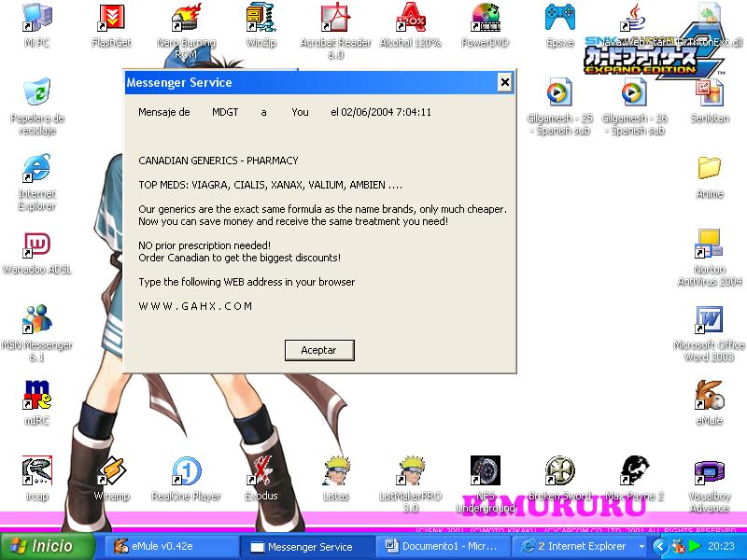Select the ircap desktop icon
747x560 pixels.
36,478
